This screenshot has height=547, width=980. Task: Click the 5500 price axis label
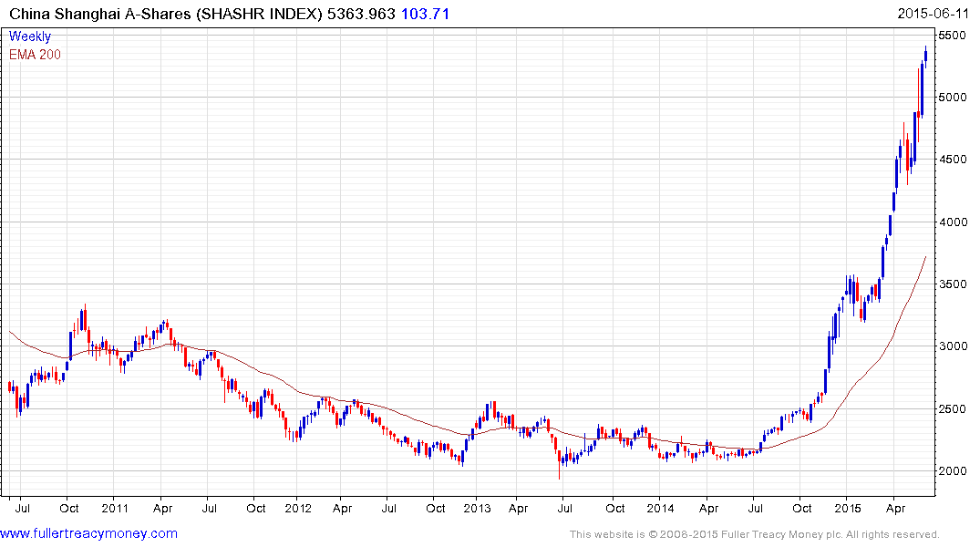pos(952,36)
